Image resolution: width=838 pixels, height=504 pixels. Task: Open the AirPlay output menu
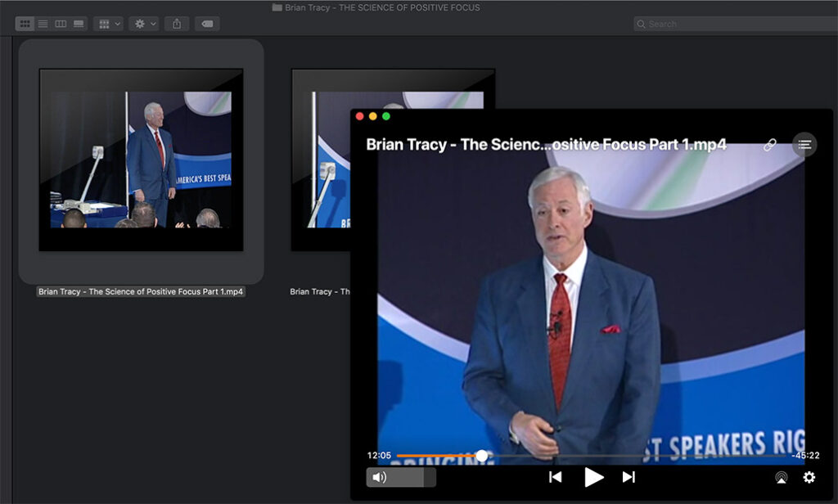[781, 477]
